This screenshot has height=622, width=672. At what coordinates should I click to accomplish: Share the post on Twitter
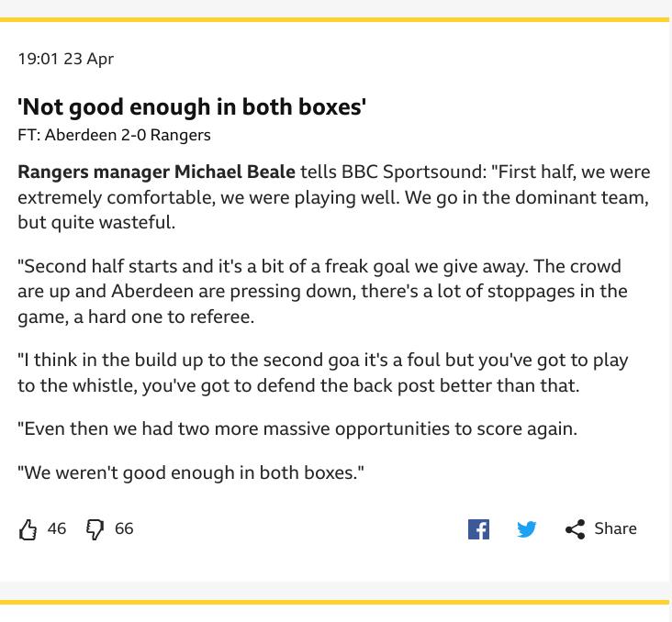[527, 529]
